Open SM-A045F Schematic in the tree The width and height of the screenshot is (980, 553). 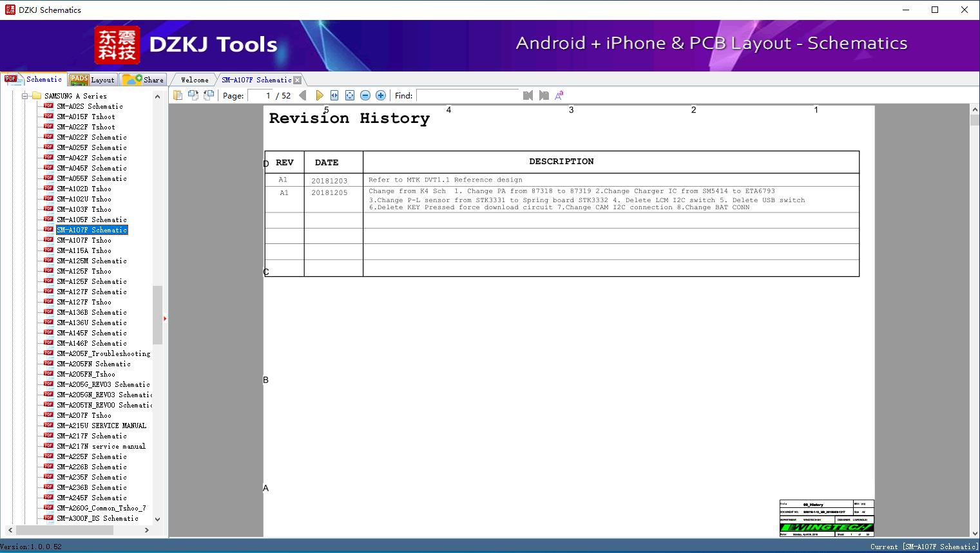[x=91, y=168]
